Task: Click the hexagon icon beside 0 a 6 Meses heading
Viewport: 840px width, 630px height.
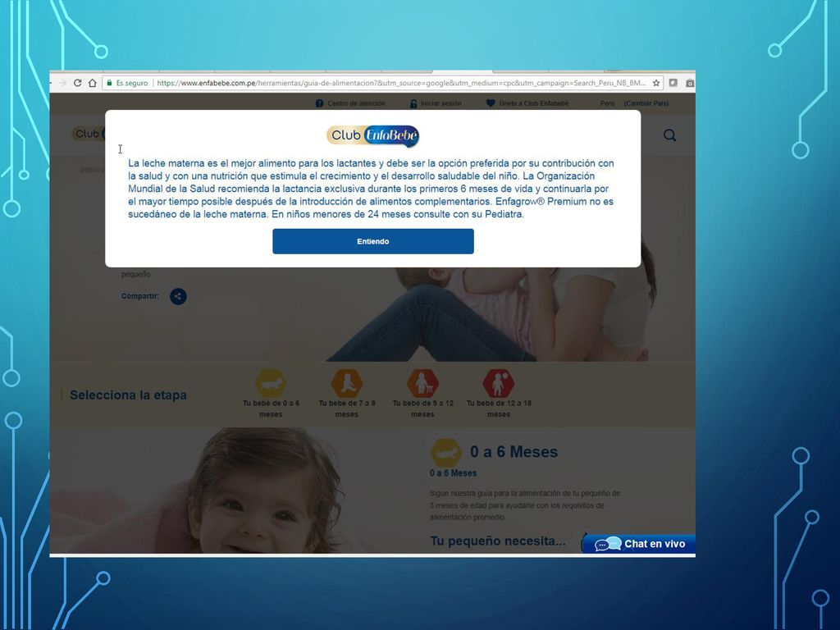Action: click(445, 453)
